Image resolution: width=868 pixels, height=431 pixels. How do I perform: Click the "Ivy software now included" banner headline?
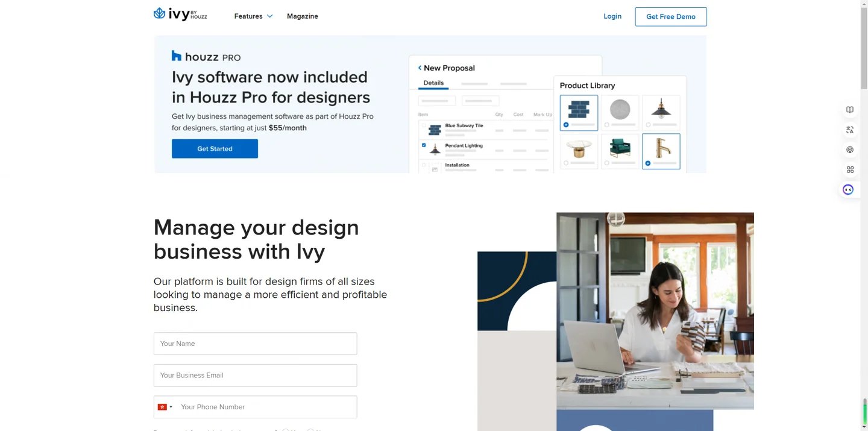(x=271, y=87)
